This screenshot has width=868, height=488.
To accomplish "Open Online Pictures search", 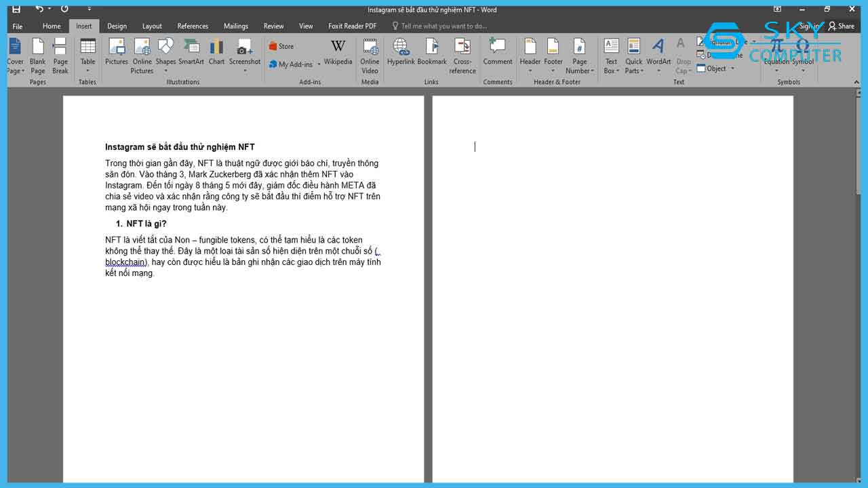I will coord(142,56).
